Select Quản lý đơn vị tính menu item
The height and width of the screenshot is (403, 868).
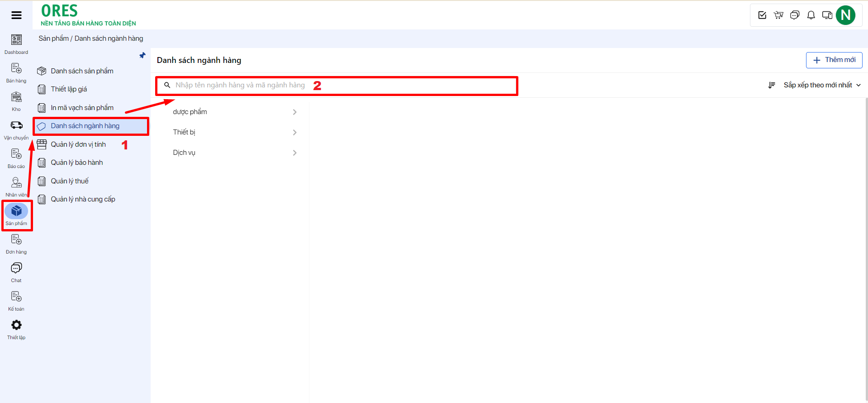coord(78,144)
